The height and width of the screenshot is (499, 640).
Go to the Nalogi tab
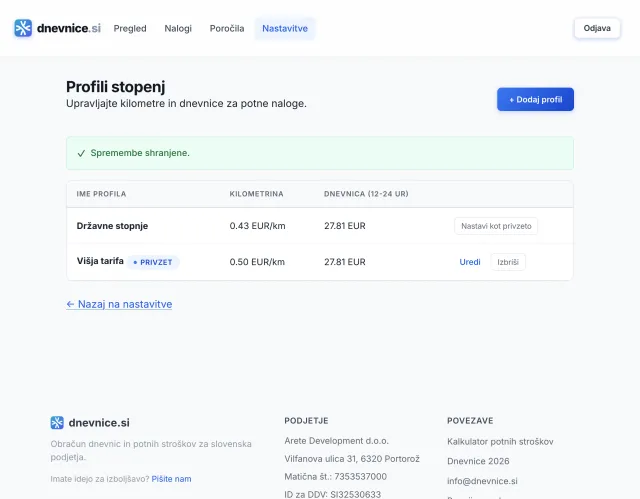[x=178, y=28]
